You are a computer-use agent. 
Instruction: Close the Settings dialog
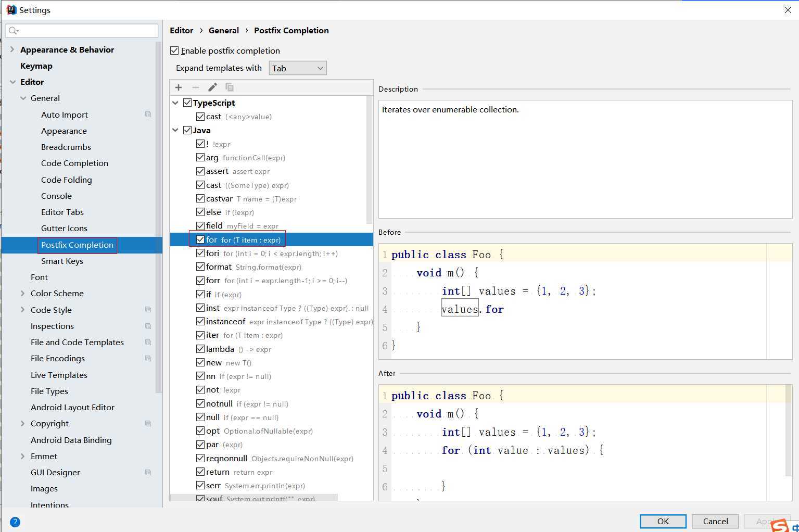pyautogui.click(x=788, y=10)
